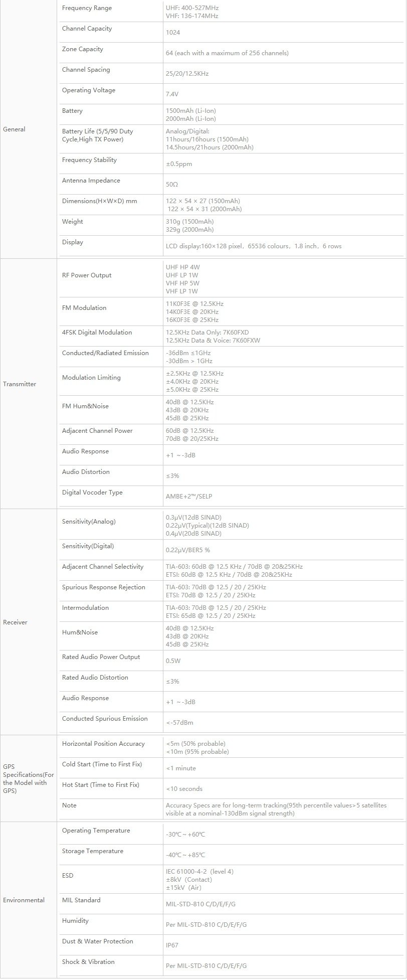407x980 pixels.
Task: Click the MIL Standard row label
Action: click(81, 900)
